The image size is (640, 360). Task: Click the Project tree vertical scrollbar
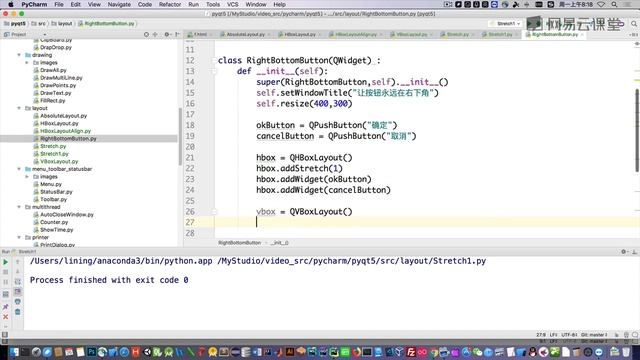point(180,137)
